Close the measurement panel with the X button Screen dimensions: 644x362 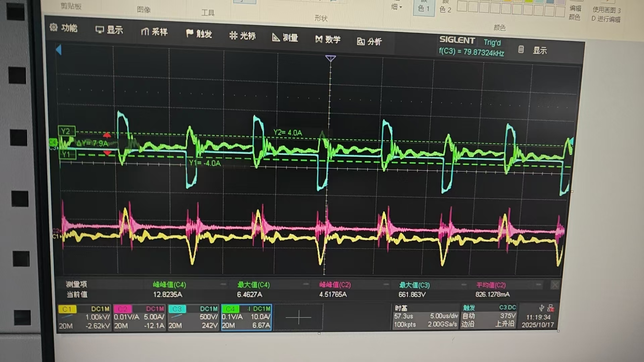point(555,285)
